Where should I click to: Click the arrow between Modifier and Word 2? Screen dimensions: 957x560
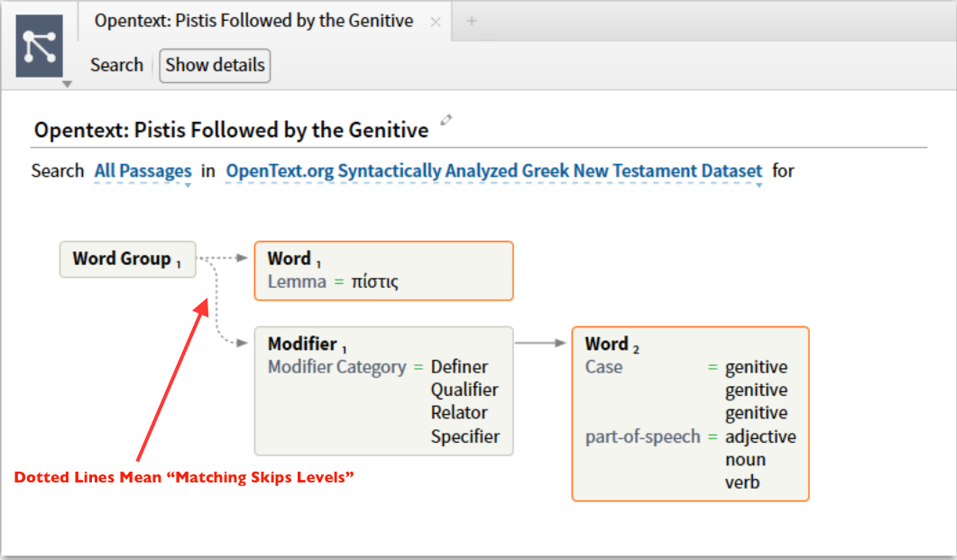tap(541, 343)
